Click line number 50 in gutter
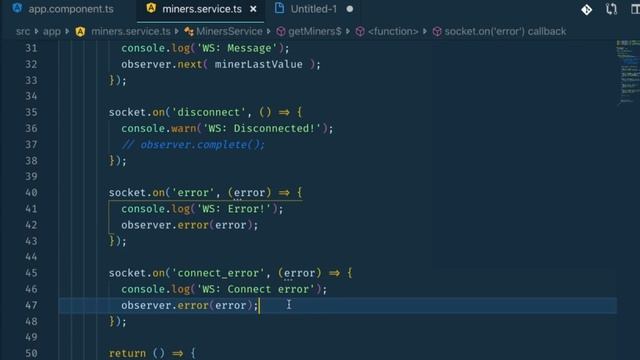This screenshot has height=360, width=640. click(x=31, y=353)
